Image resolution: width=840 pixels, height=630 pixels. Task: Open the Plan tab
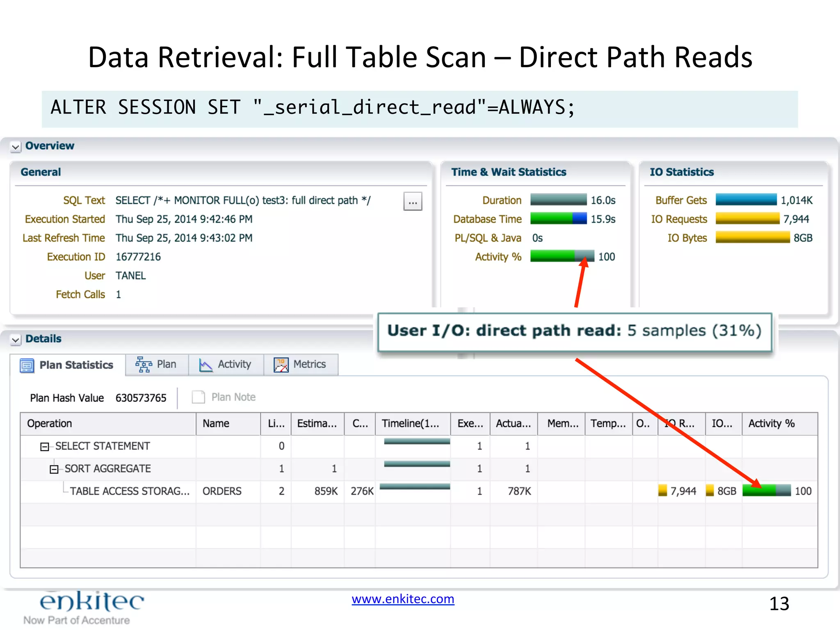coord(157,364)
